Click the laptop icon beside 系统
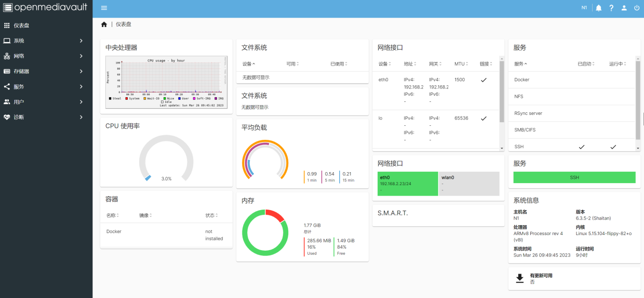This screenshot has height=298, width=644. 7,41
